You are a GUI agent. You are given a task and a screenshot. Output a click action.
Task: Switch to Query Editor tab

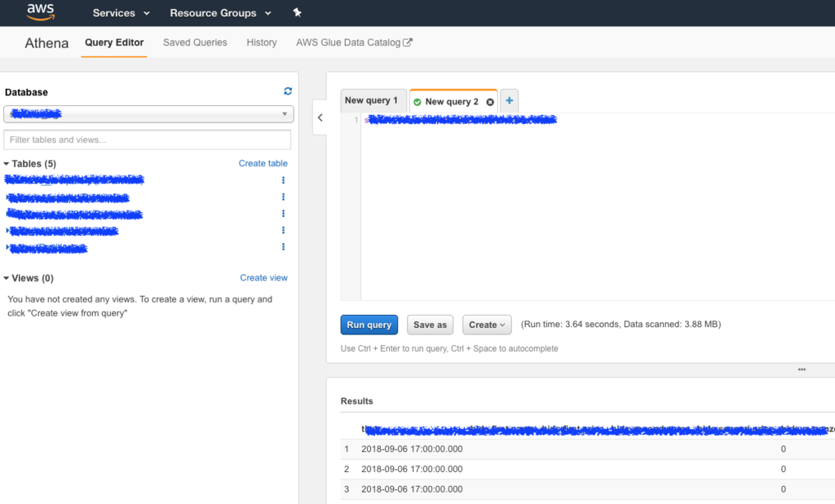pyautogui.click(x=114, y=42)
